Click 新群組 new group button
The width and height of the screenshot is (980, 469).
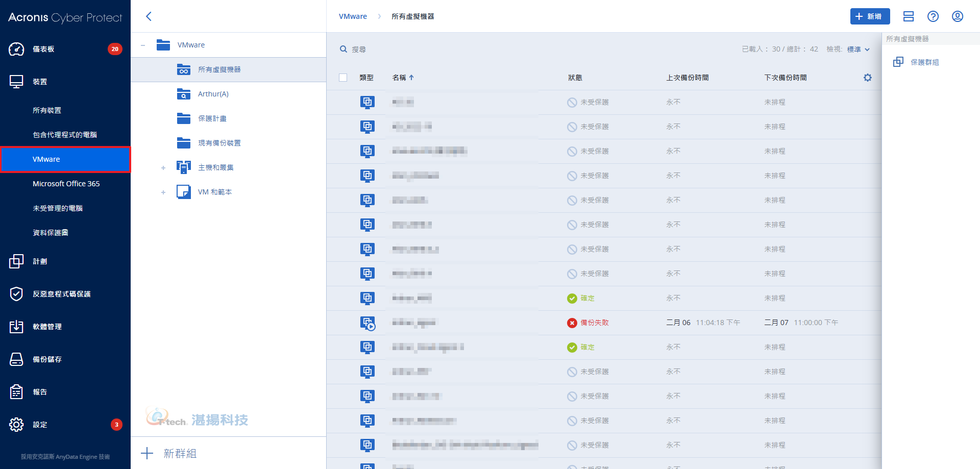(169, 453)
